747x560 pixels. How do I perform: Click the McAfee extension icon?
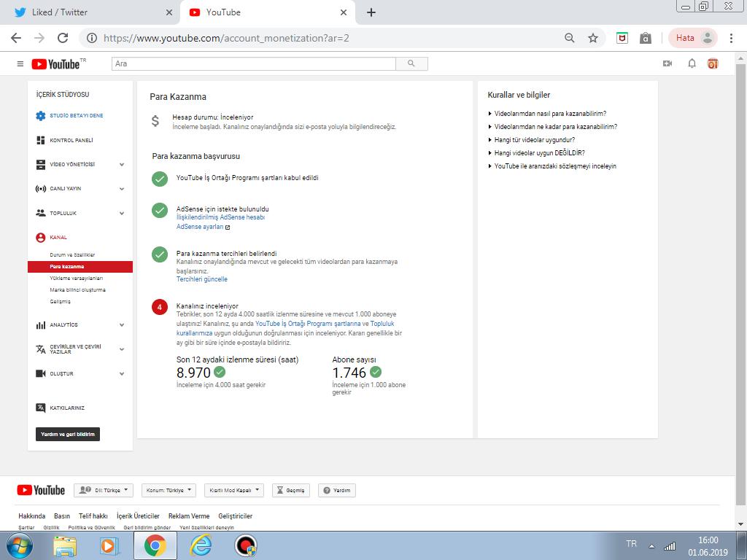pos(622,38)
